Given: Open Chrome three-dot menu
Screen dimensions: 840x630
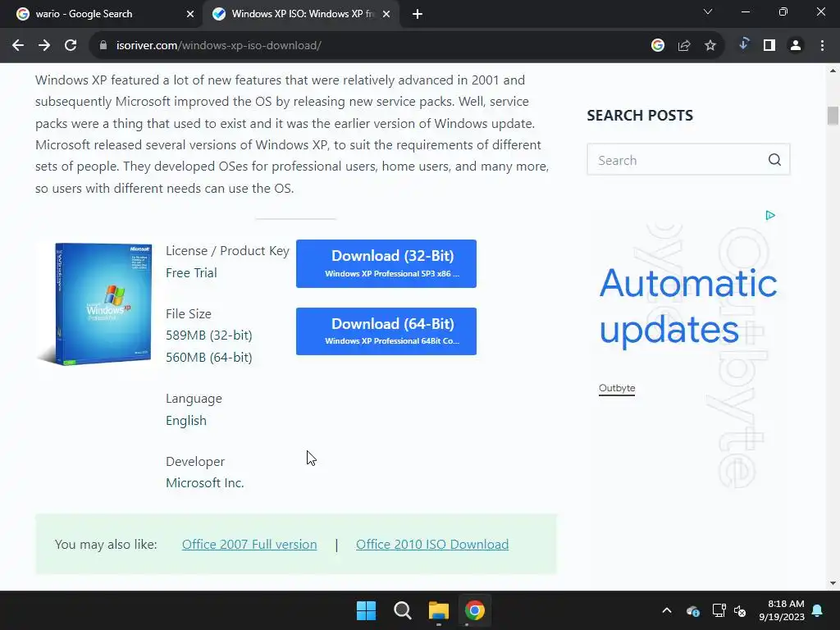Looking at the screenshot, I should pyautogui.click(x=822, y=46).
